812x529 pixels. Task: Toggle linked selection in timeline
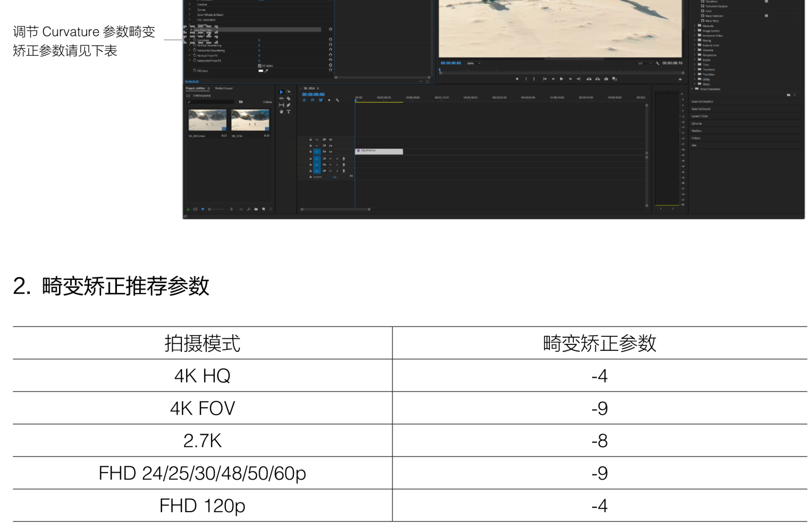(320, 100)
